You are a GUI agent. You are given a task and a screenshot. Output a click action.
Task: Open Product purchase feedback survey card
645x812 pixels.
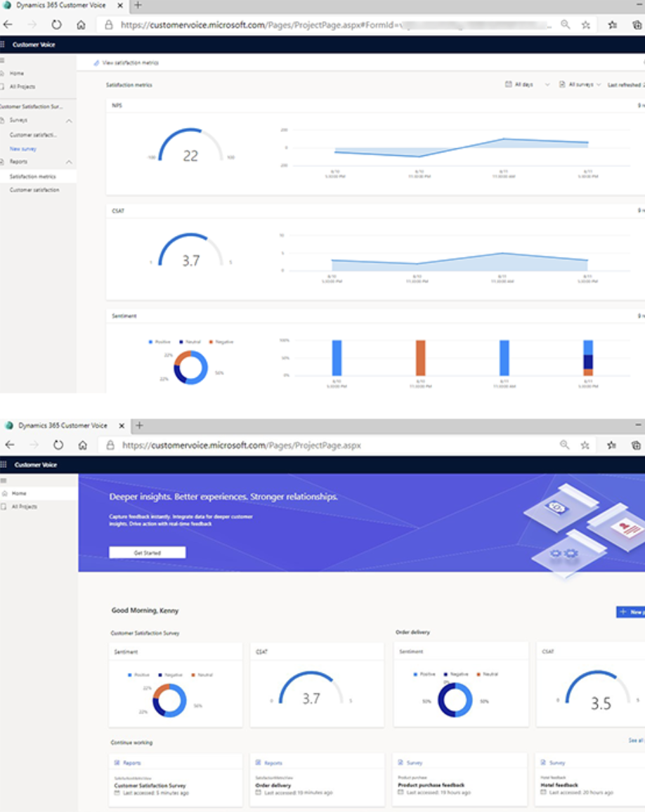tap(460, 780)
